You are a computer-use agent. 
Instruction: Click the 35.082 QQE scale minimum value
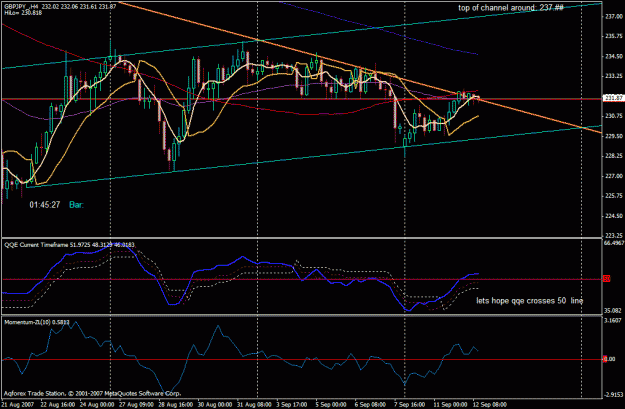[x=613, y=311]
